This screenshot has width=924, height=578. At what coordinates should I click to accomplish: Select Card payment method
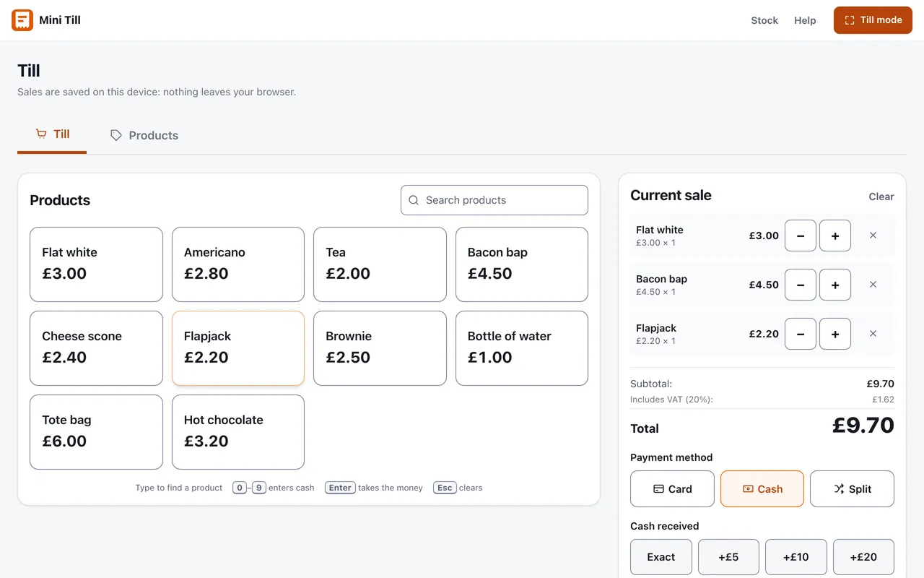point(672,489)
